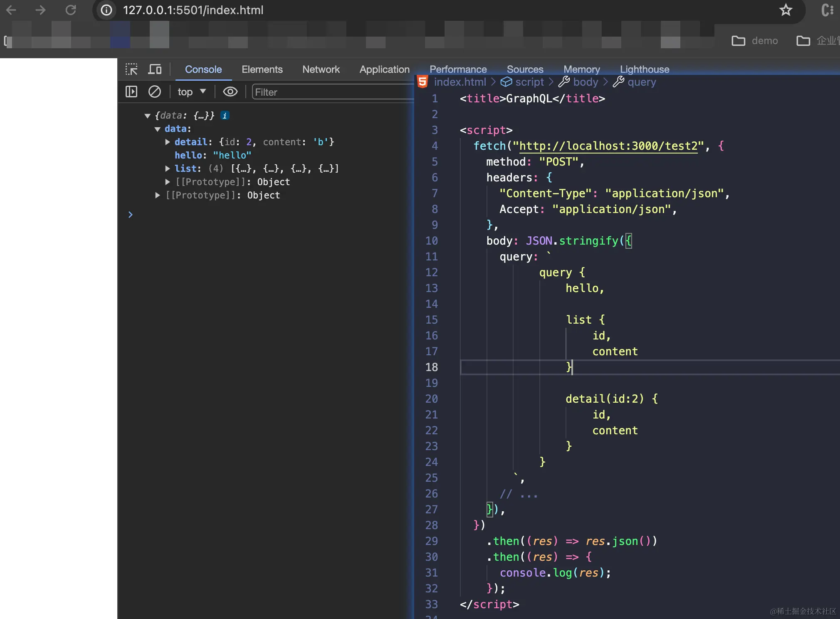This screenshot has width=840, height=619.
Task: Click console.log(res) on line 31
Action: pos(552,573)
